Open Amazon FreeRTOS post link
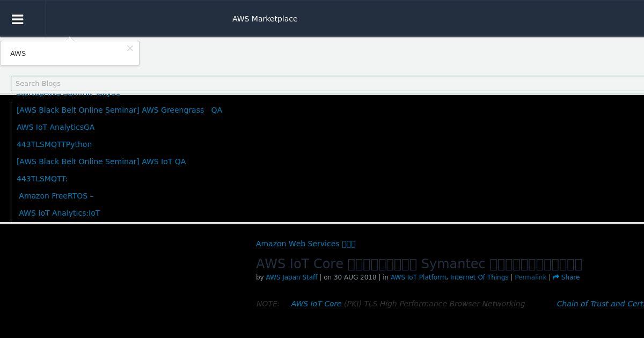This screenshot has width=644, height=338. click(x=56, y=196)
